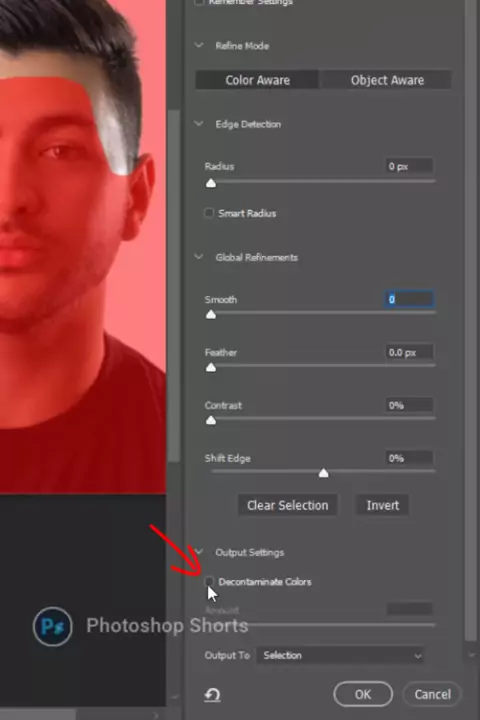The height and width of the screenshot is (720, 480).
Task: Collapse the Refine Mode section
Action: 199,45
